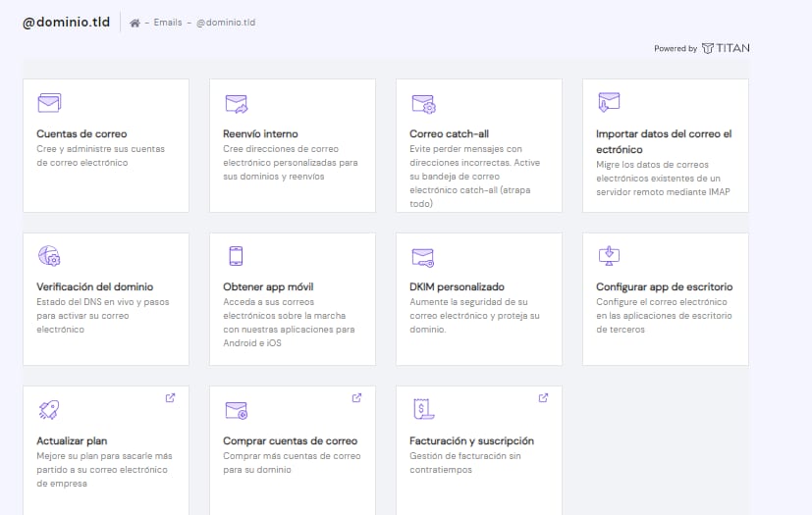Click the Reenvío interno forwarding icon
812x515 pixels.
click(x=236, y=104)
